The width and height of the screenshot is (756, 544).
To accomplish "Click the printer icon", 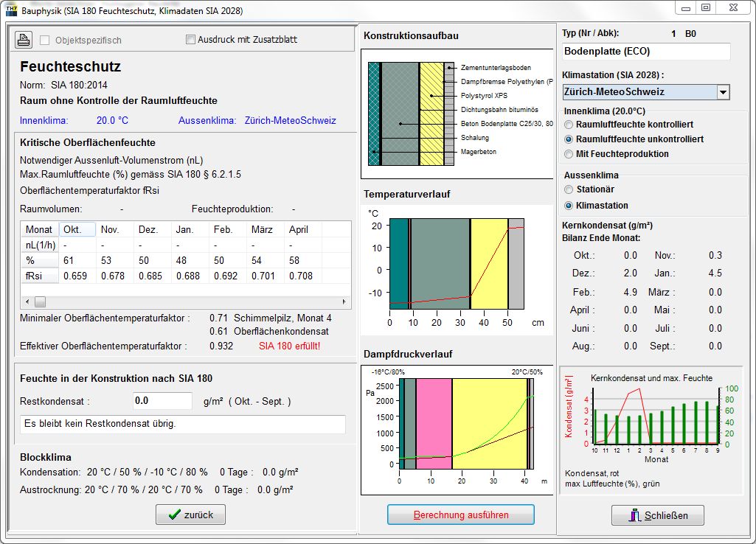I will 24,40.
